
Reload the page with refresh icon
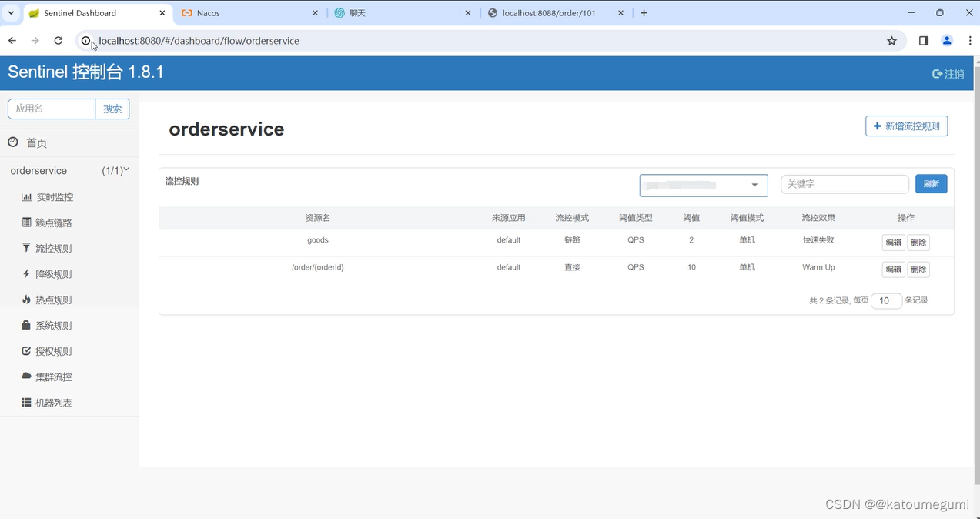pyautogui.click(x=59, y=41)
